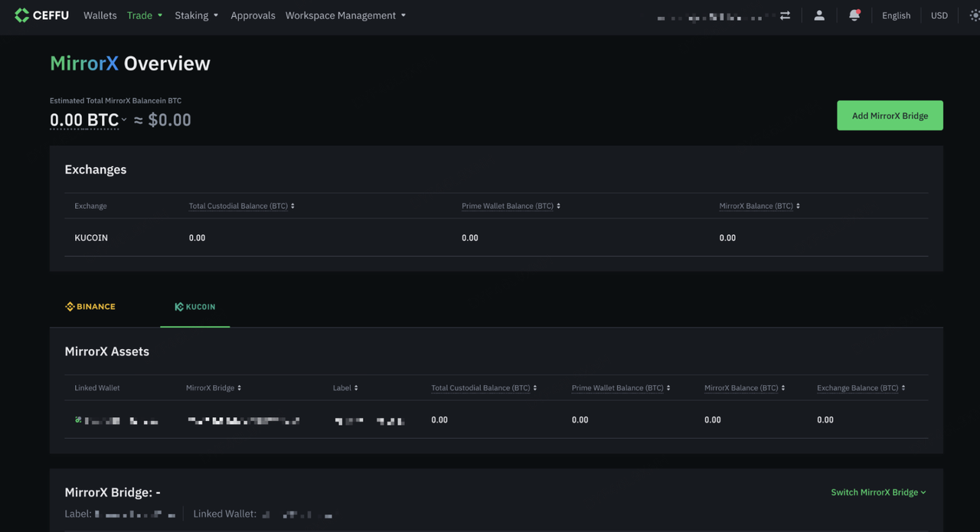Click the Add MirrorX Bridge button
The width and height of the screenshot is (980, 532).
[890, 116]
